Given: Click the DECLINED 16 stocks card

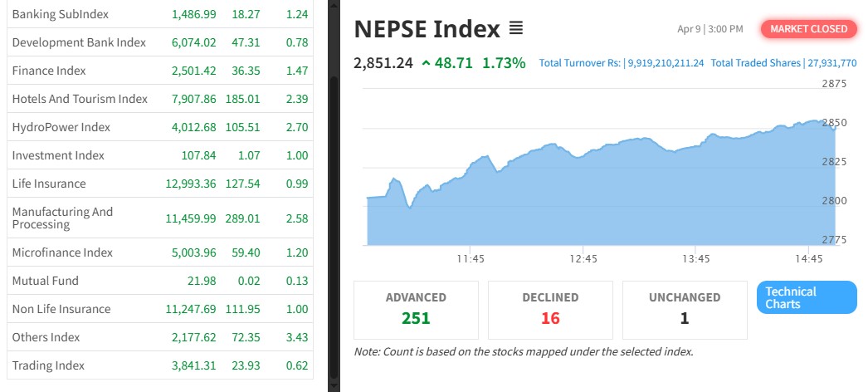Looking at the screenshot, I should 550,309.
